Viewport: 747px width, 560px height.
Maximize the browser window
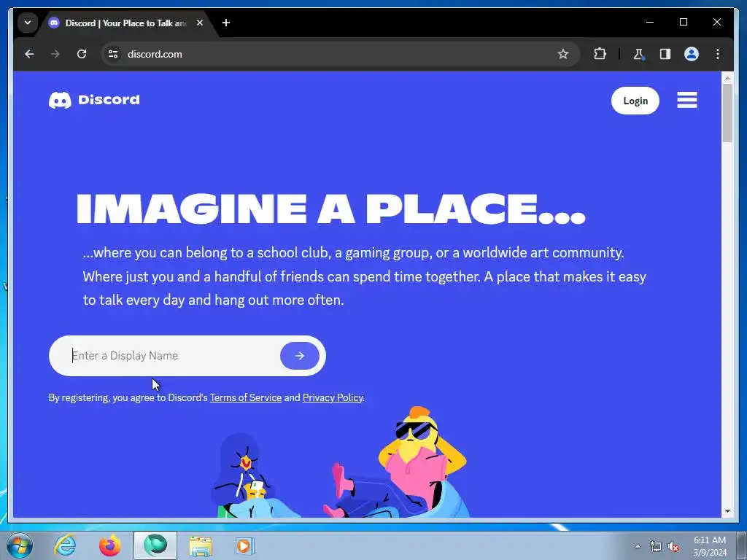coord(683,22)
